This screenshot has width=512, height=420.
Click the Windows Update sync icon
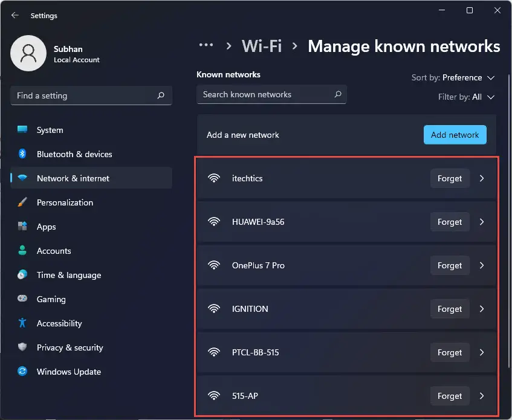point(22,372)
